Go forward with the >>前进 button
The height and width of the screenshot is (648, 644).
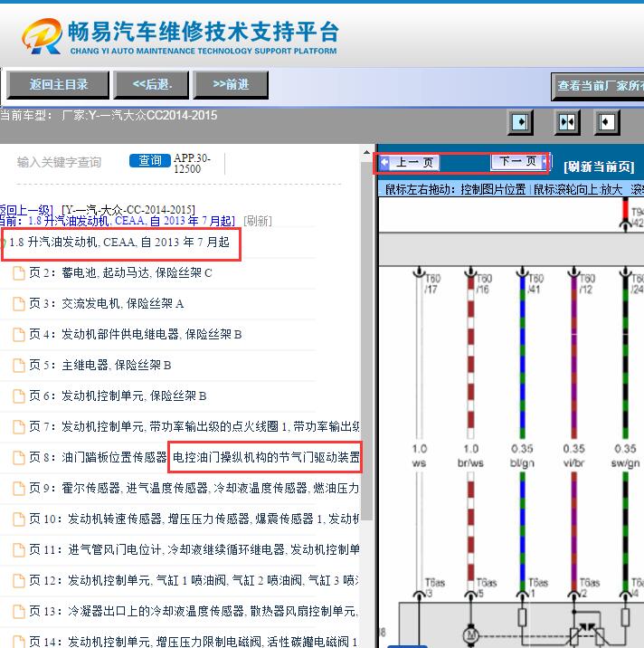tap(231, 85)
